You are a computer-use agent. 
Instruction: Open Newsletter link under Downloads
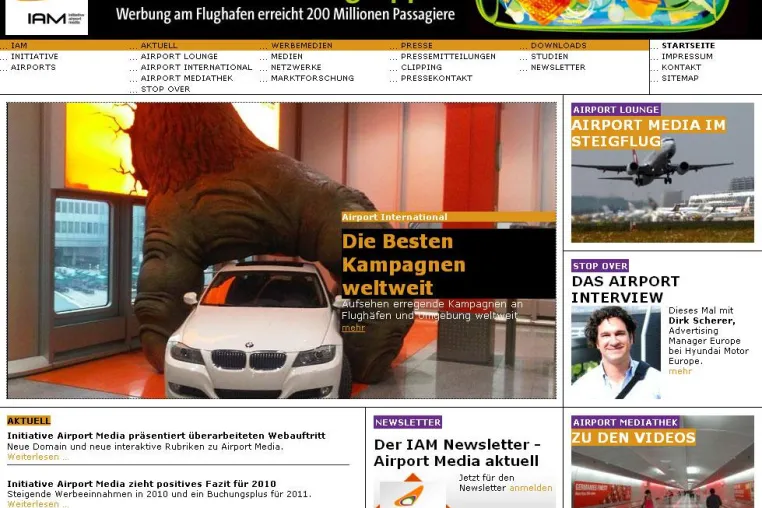point(558,67)
